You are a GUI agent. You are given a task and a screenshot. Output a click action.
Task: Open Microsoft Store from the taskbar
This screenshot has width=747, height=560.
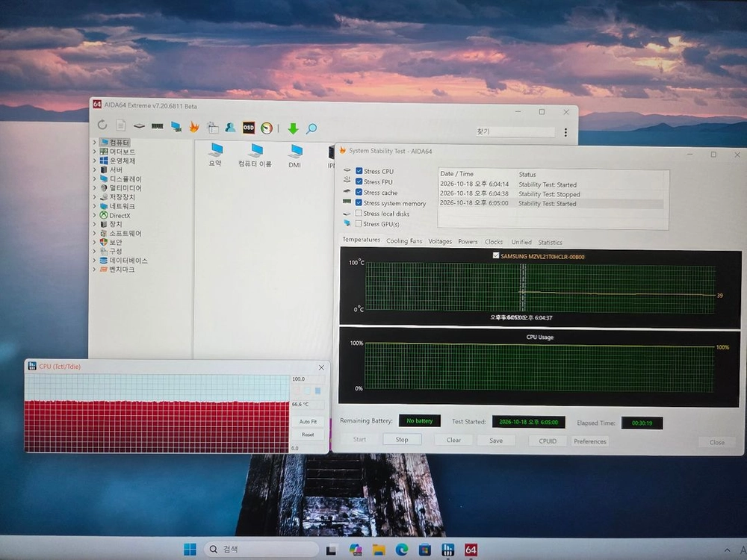click(x=424, y=550)
